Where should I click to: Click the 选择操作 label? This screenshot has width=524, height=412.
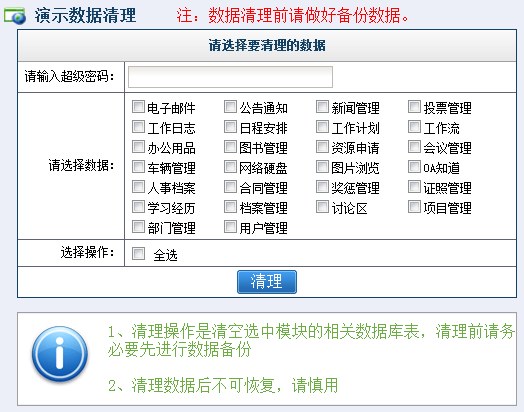87,252
